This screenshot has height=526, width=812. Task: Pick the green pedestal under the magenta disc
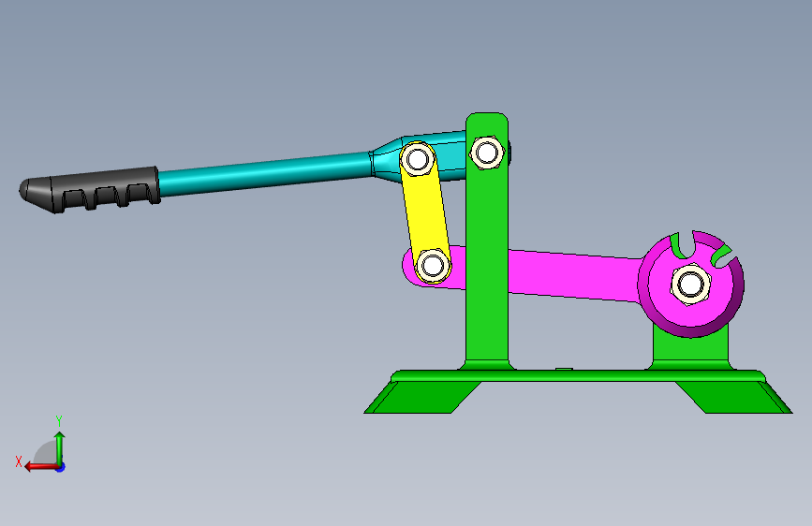pyautogui.click(x=690, y=349)
